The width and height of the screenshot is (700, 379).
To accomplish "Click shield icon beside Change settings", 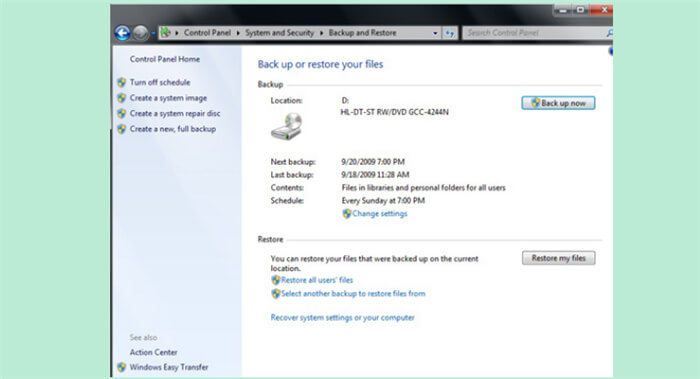I will coord(347,214).
